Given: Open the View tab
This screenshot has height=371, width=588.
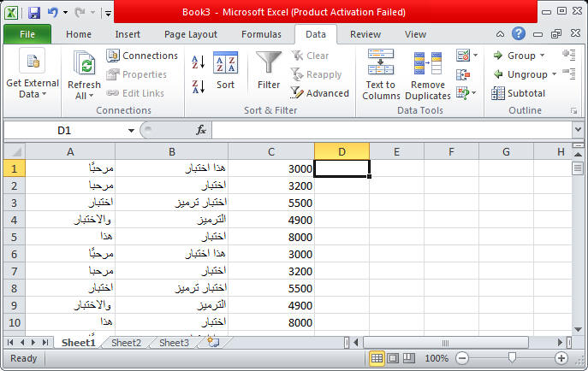Looking at the screenshot, I should point(415,34).
